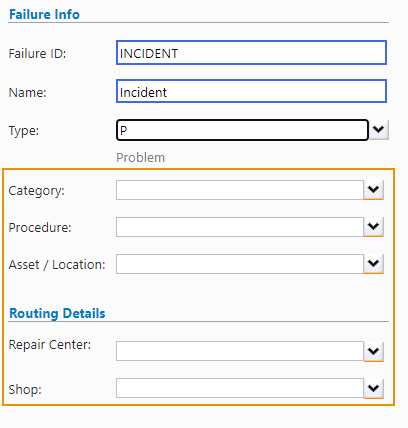Open the Repair Center dropdown arrow
Screen dimensions: 408x428
tap(374, 351)
